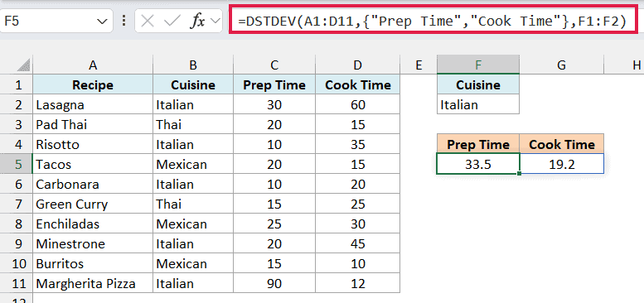Click the Cuisine cell in the Carbonara row

pyautogui.click(x=193, y=185)
